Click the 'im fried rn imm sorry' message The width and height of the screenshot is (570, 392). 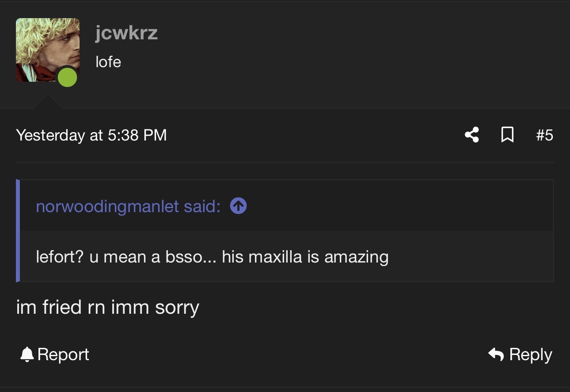coord(107,307)
